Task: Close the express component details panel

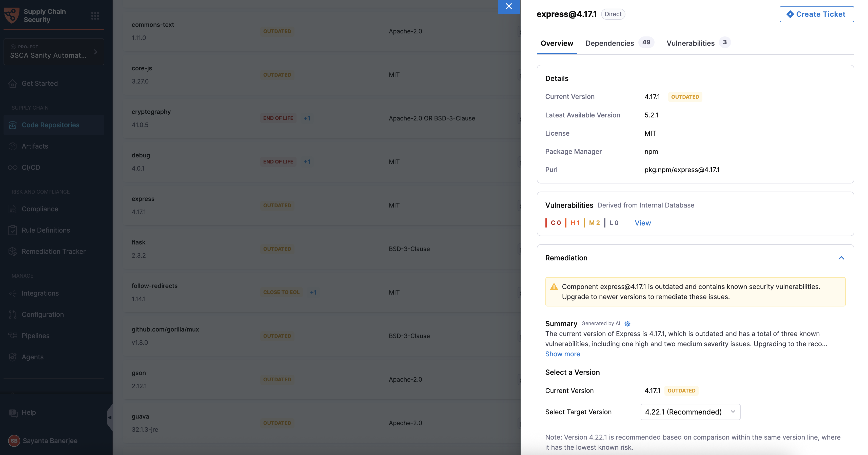Action: pyautogui.click(x=509, y=6)
